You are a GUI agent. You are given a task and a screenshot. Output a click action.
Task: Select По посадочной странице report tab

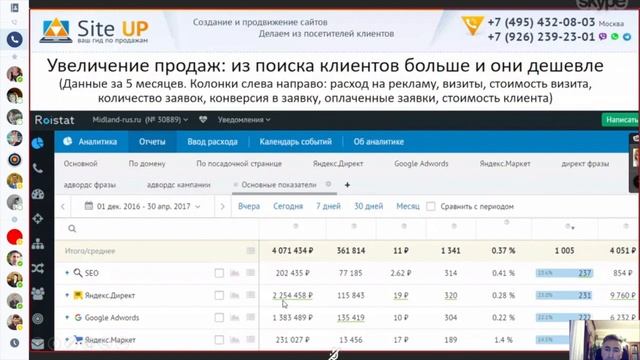239,164
